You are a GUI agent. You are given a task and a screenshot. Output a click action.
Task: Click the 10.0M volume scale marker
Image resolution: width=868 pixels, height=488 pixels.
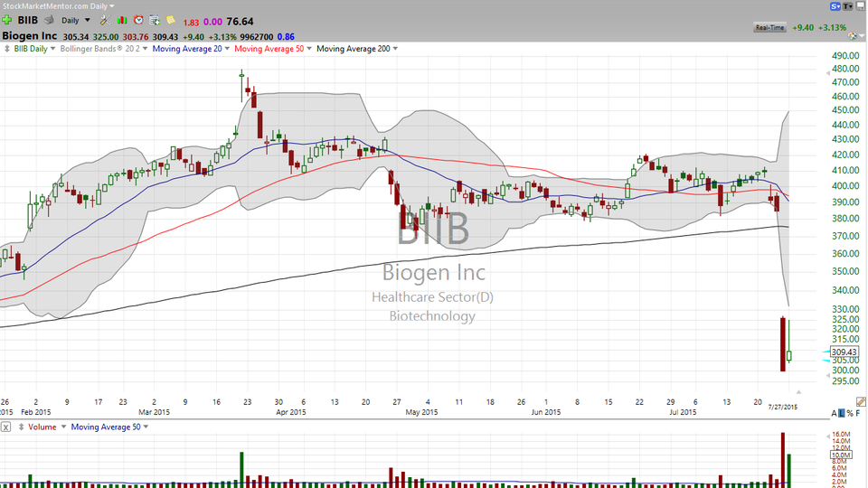pos(840,455)
